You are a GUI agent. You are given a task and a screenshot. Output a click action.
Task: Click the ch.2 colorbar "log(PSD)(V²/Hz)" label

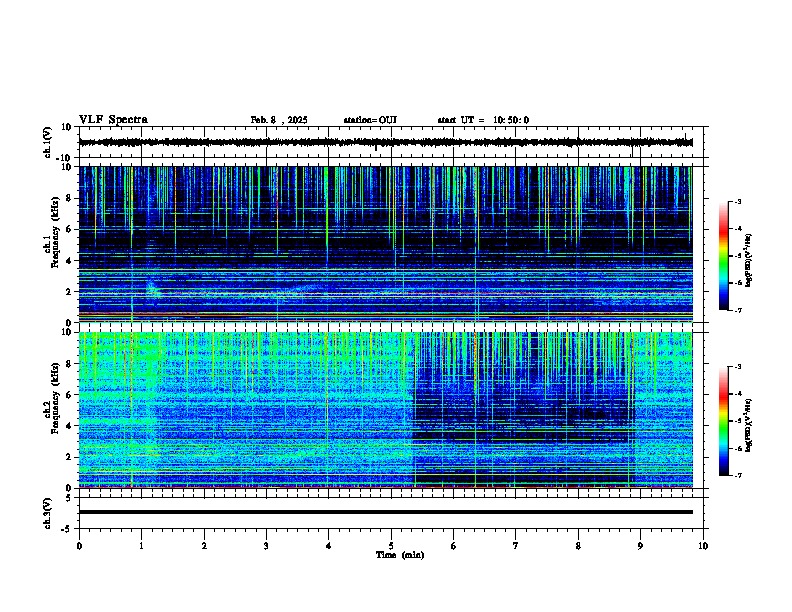[x=748, y=425]
